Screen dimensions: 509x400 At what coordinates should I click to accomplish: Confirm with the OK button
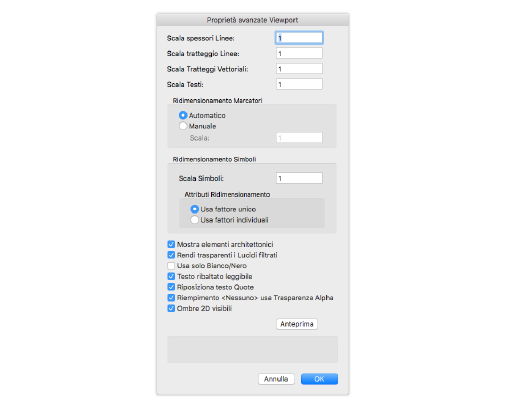click(x=319, y=379)
